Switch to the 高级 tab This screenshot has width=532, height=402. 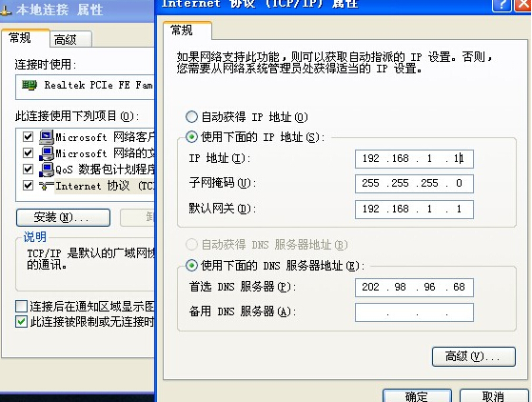[70, 39]
